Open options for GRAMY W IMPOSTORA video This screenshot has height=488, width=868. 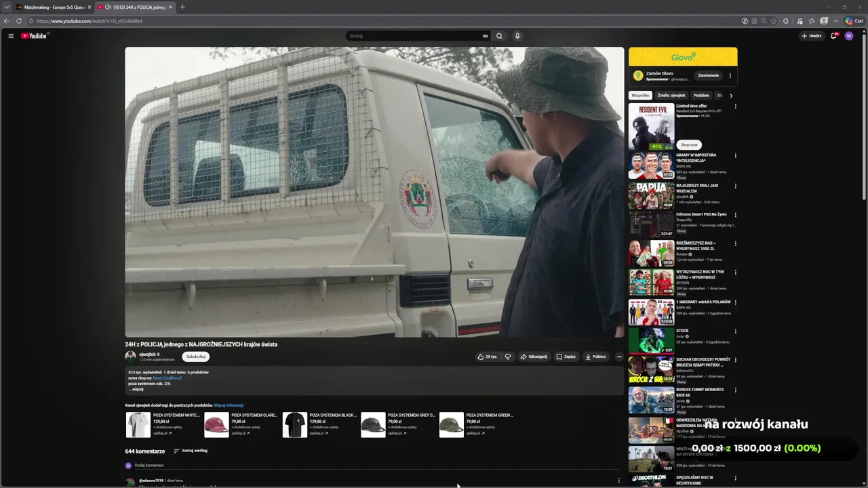coord(735,156)
